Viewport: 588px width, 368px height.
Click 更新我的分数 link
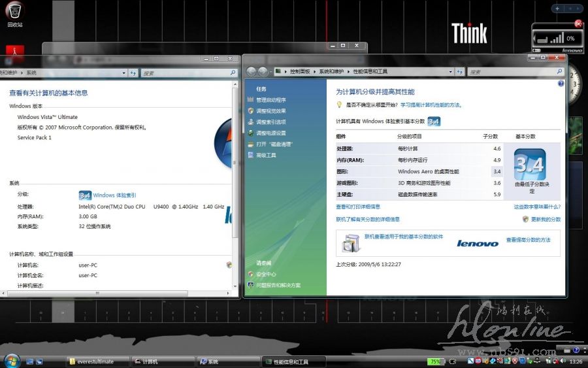(546, 219)
